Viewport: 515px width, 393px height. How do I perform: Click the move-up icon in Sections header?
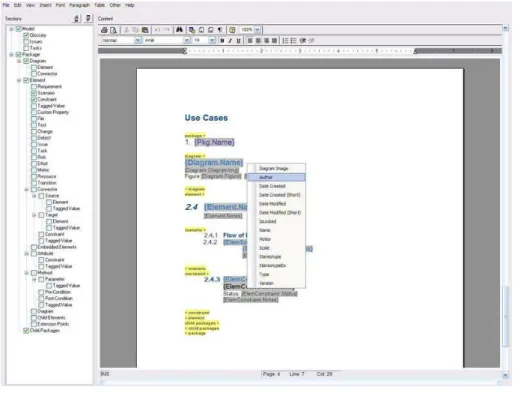coord(77,18)
